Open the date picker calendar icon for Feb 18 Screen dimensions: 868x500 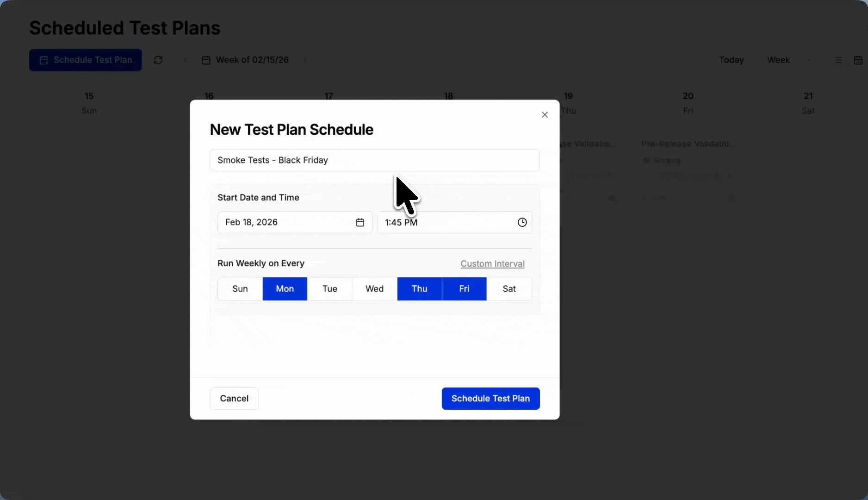point(360,222)
